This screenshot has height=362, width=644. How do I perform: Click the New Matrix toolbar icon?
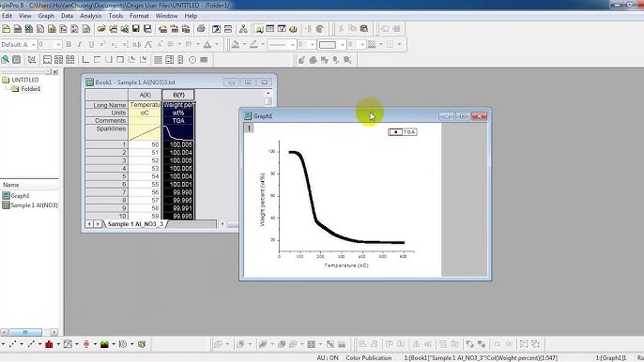coord(53,29)
